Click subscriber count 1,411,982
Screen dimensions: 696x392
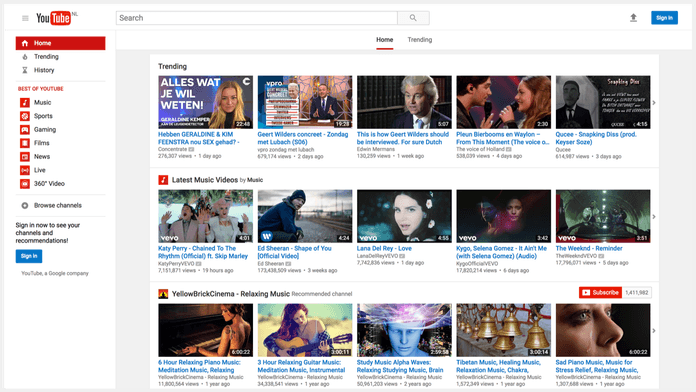coord(637,293)
